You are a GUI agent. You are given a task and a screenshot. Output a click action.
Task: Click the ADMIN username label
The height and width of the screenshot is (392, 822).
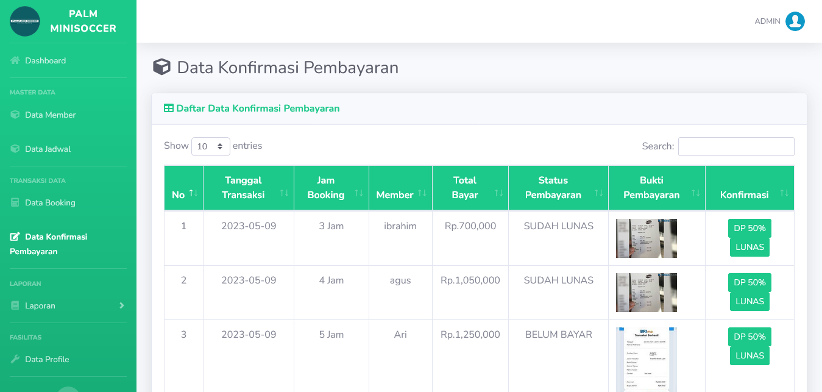point(767,21)
